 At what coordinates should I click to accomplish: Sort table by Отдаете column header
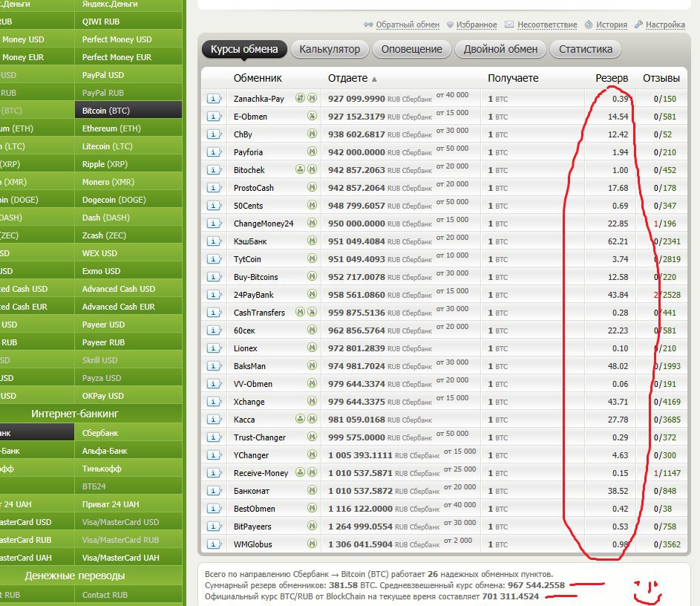347,78
